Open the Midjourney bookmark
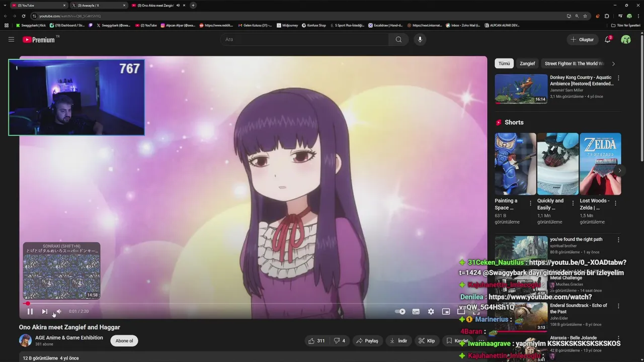The image size is (644, 362). (288, 25)
